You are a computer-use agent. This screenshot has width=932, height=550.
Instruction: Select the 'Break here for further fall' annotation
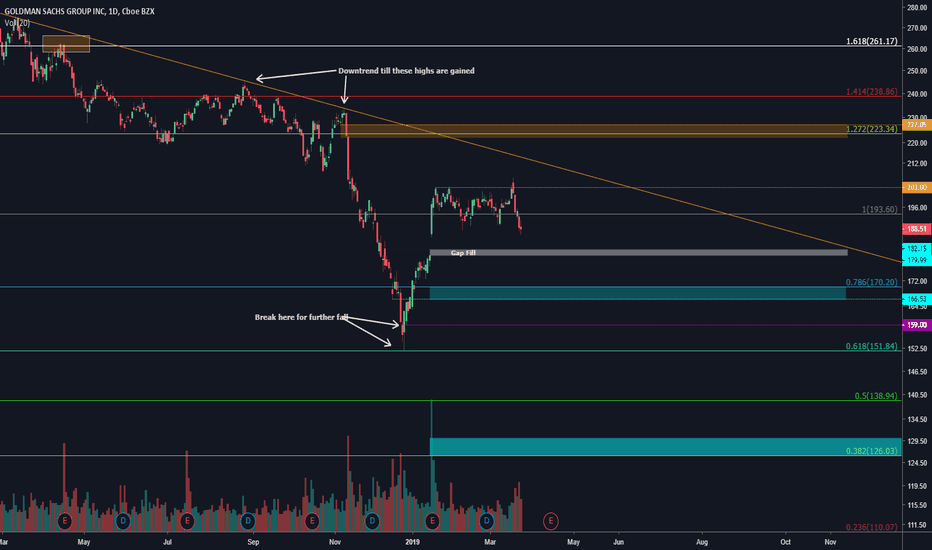point(301,317)
